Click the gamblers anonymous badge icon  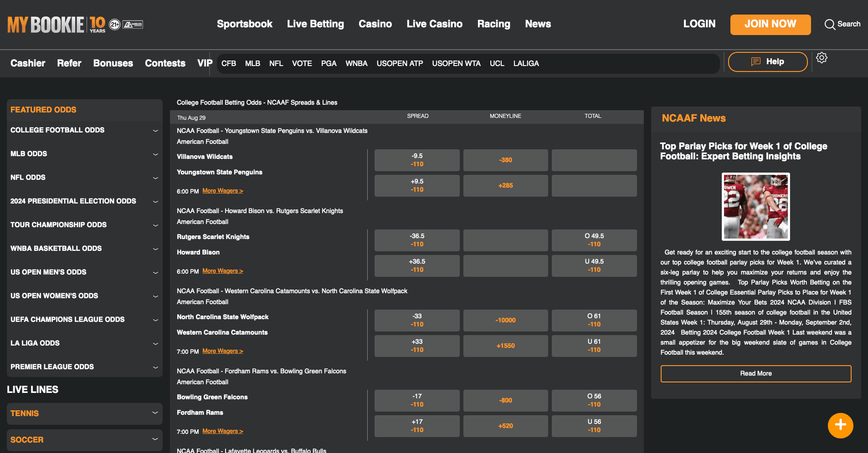133,25
